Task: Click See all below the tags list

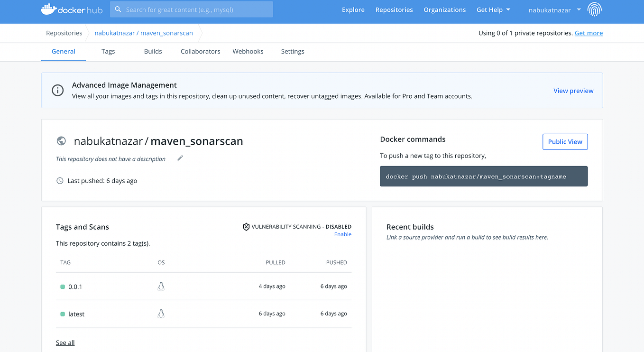Action: pyautogui.click(x=65, y=342)
